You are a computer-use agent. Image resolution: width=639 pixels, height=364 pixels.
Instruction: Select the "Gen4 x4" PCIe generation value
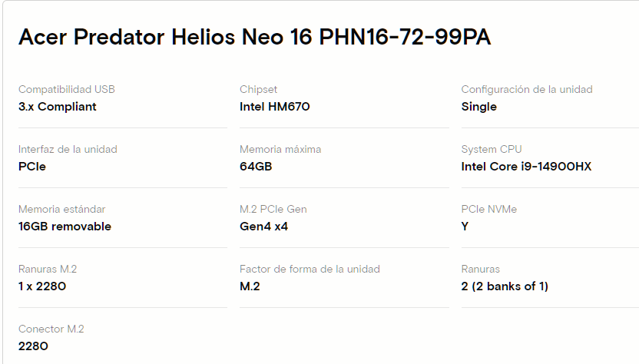pos(263,227)
